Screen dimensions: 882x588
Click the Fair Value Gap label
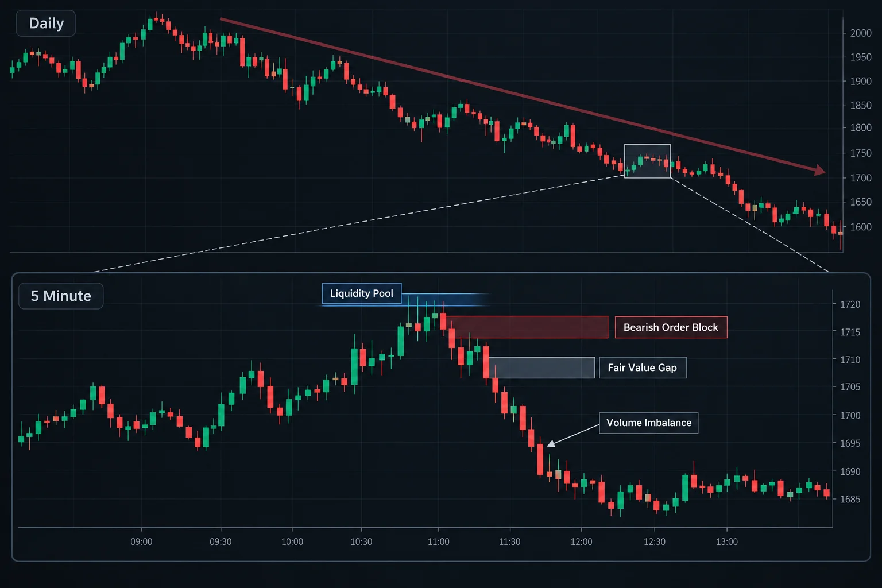pos(643,367)
